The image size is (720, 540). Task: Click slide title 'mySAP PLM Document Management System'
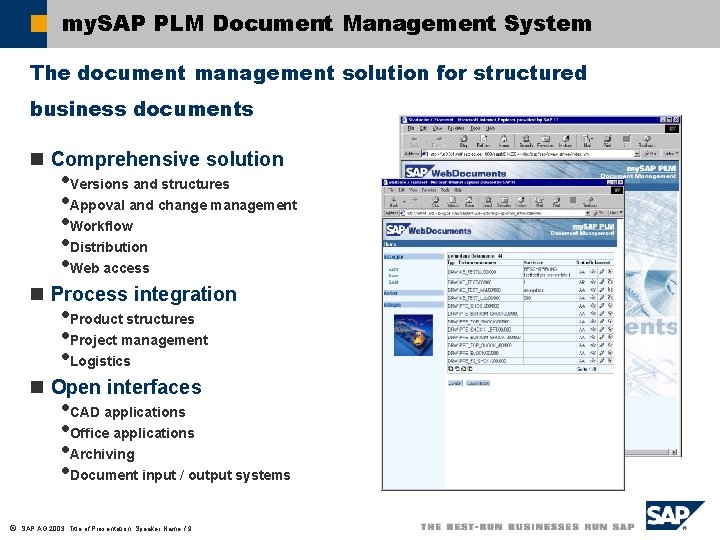pyautogui.click(x=326, y=23)
